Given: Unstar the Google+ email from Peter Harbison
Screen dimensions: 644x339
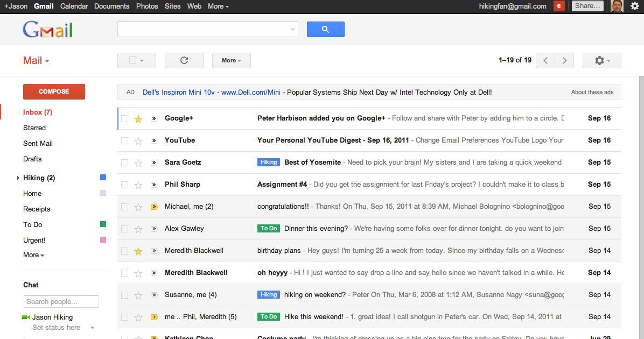Looking at the screenshot, I should click(138, 118).
